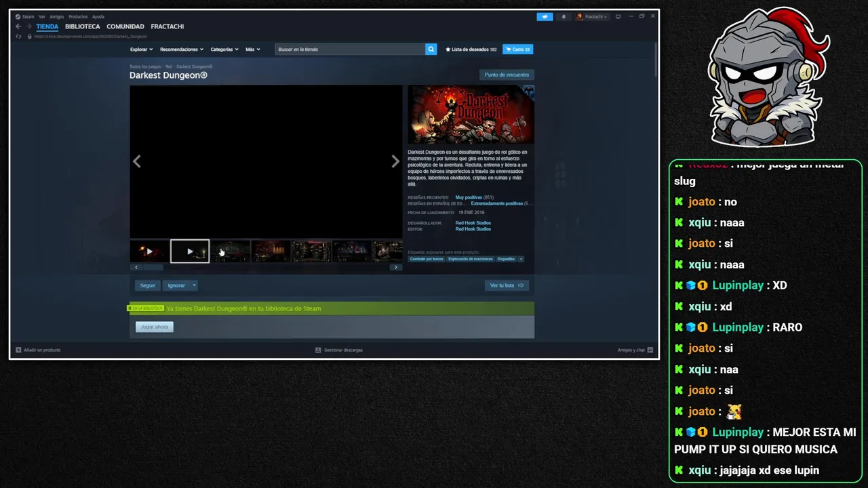Click Todos los juegos breadcrumb
This screenshot has width=868, height=488.
(145, 66)
